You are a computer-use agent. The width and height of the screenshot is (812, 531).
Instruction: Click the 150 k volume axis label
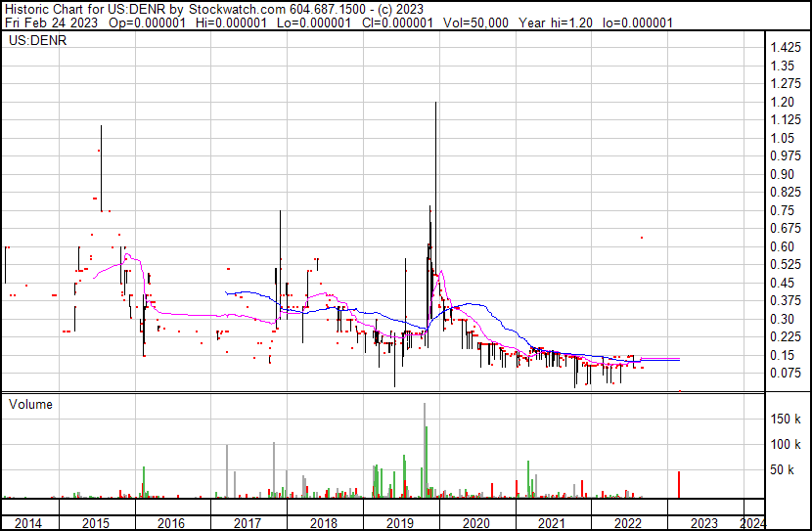(x=786, y=420)
